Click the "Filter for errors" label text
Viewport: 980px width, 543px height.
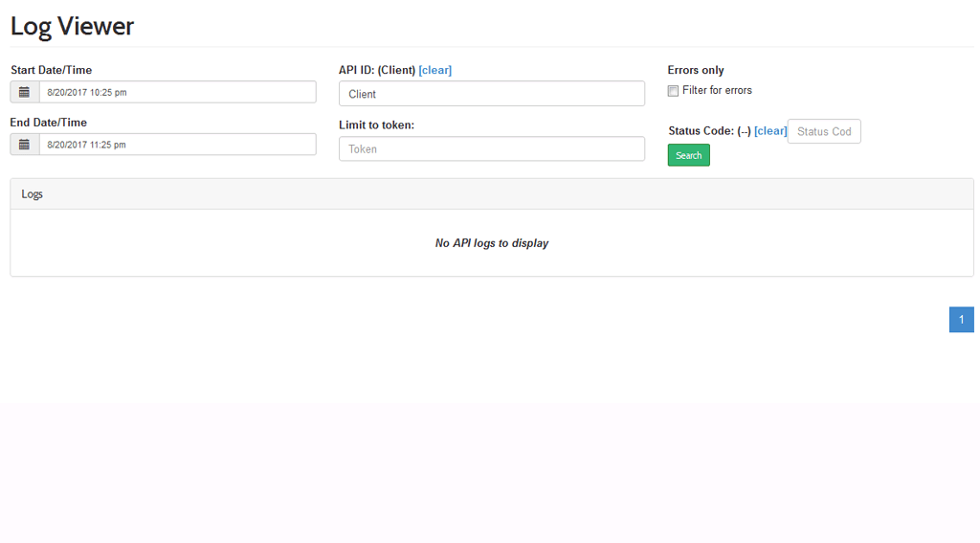tap(717, 90)
